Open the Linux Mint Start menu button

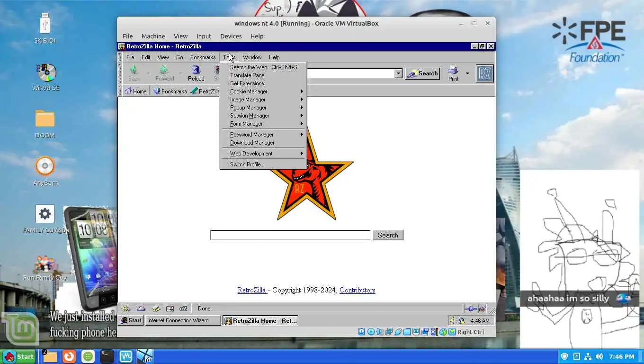[x=18, y=356]
